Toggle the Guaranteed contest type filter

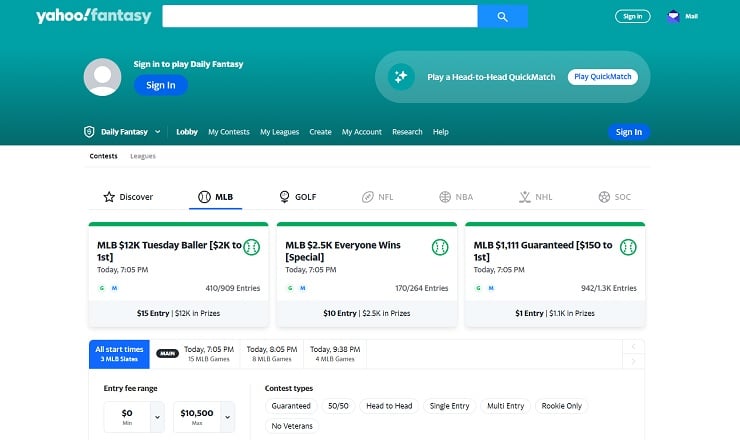tap(291, 406)
